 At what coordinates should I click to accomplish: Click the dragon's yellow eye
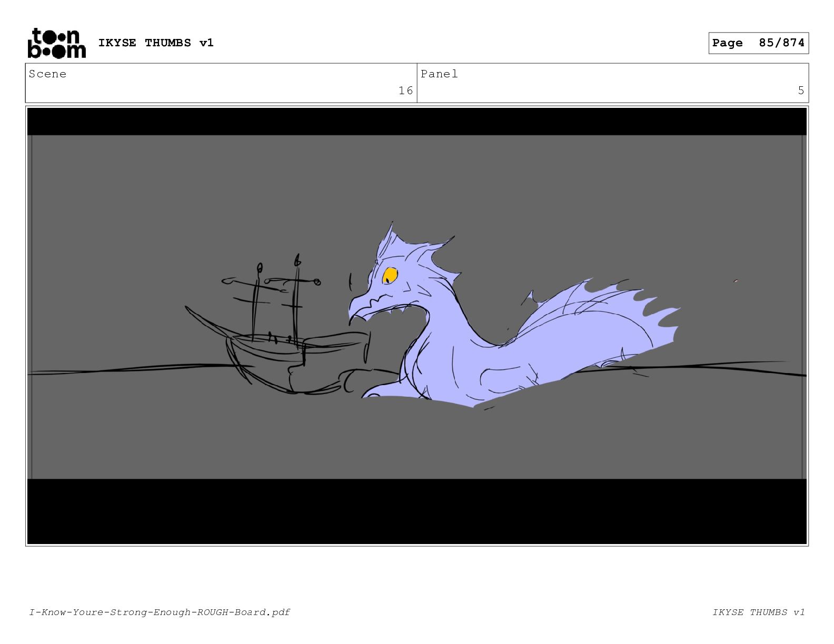(x=390, y=275)
